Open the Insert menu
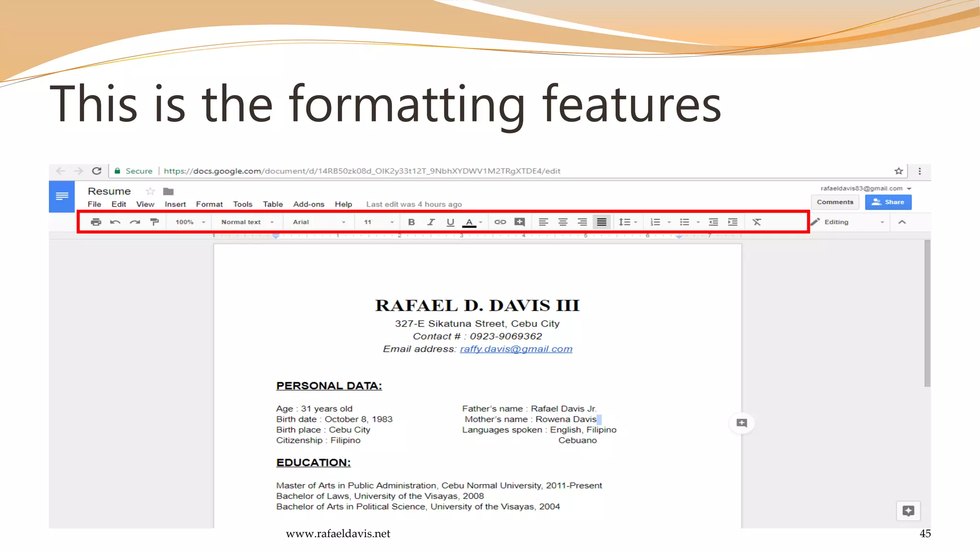980x551 pixels. click(x=175, y=204)
